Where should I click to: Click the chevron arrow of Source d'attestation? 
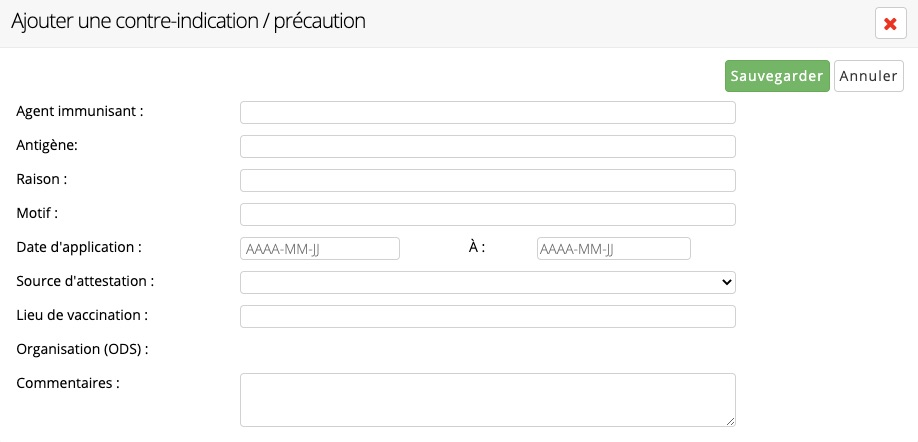click(x=727, y=282)
